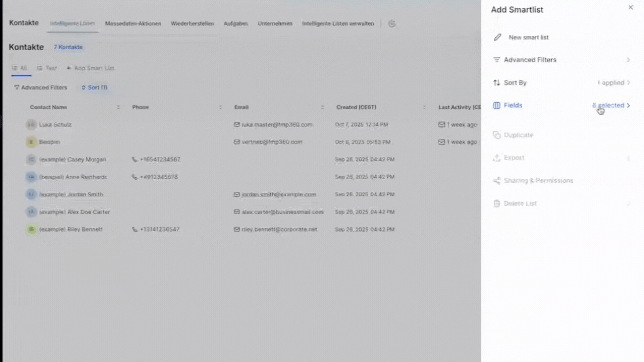Viewport: 644px width, 362px height.
Task: Click the envelope icon next to luka.master email
Action: pyautogui.click(x=237, y=124)
